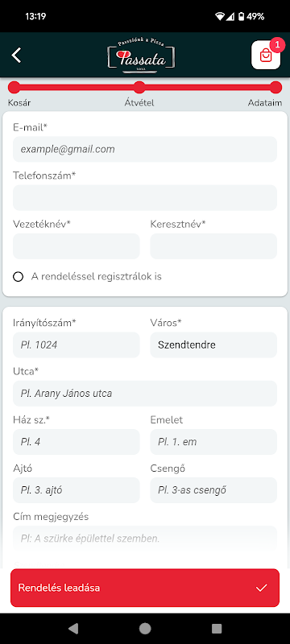Tap the Vezetéknév input field

(77, 246)
